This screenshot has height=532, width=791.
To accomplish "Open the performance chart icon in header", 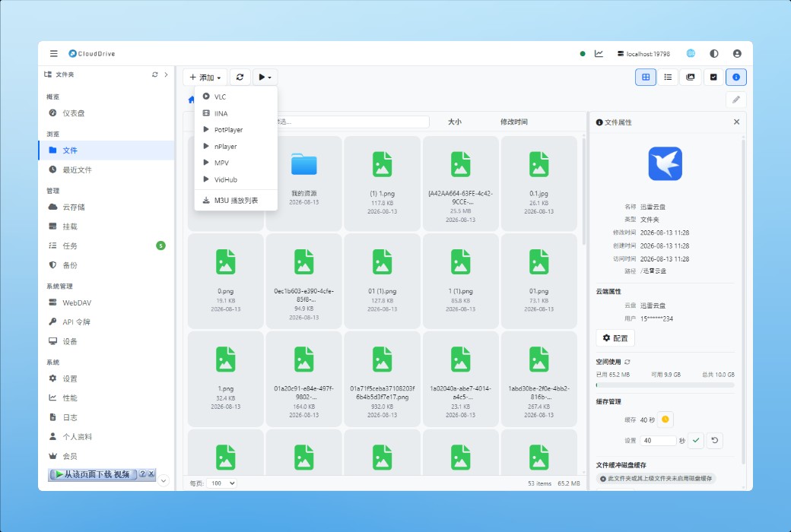I will click(599, 53).
